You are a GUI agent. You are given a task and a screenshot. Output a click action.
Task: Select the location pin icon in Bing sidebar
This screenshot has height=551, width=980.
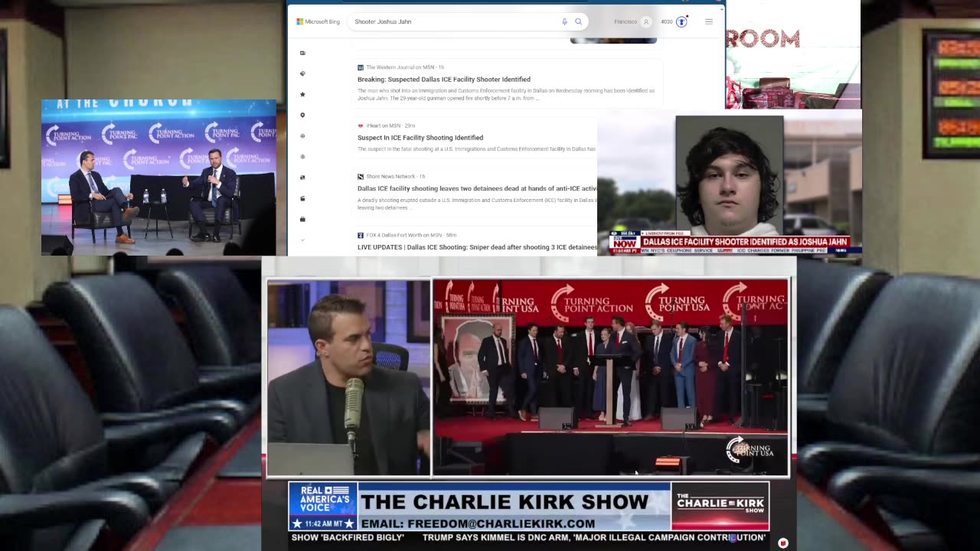pyautogui.click(x=302, y=115)
